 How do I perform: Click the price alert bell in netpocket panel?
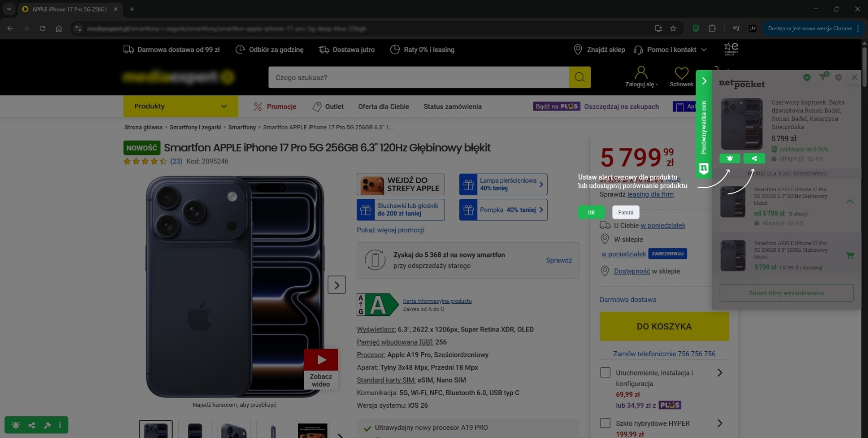[x=730, y=158]
